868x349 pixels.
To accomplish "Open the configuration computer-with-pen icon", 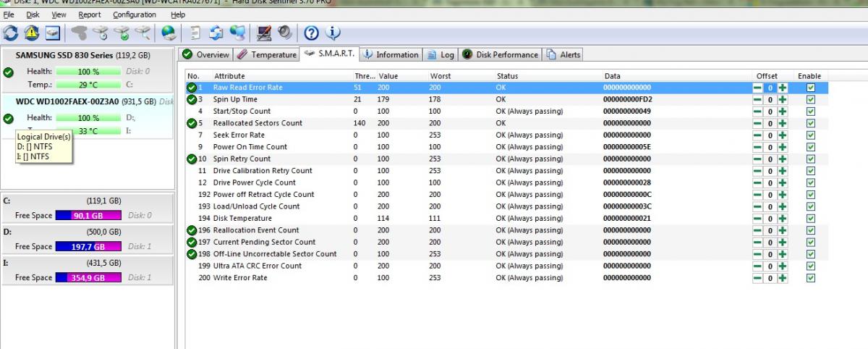I will click(x=264, y=33).
